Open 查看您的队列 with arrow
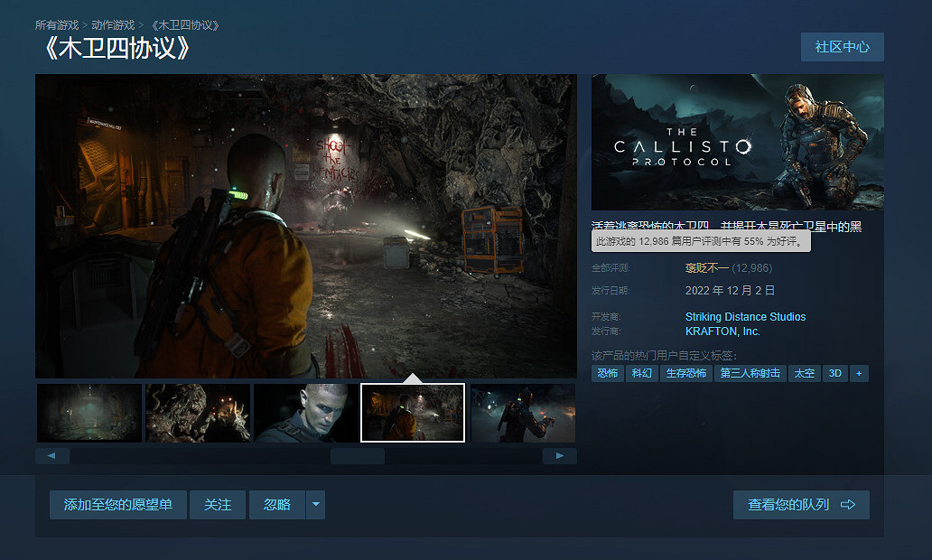932x560 pixels. pos(801,505)
